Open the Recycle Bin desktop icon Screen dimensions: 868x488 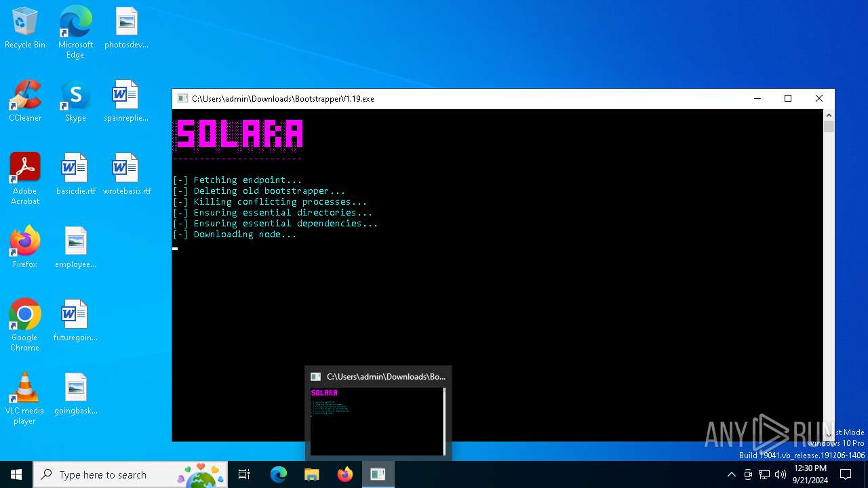(x=25, y=28)
